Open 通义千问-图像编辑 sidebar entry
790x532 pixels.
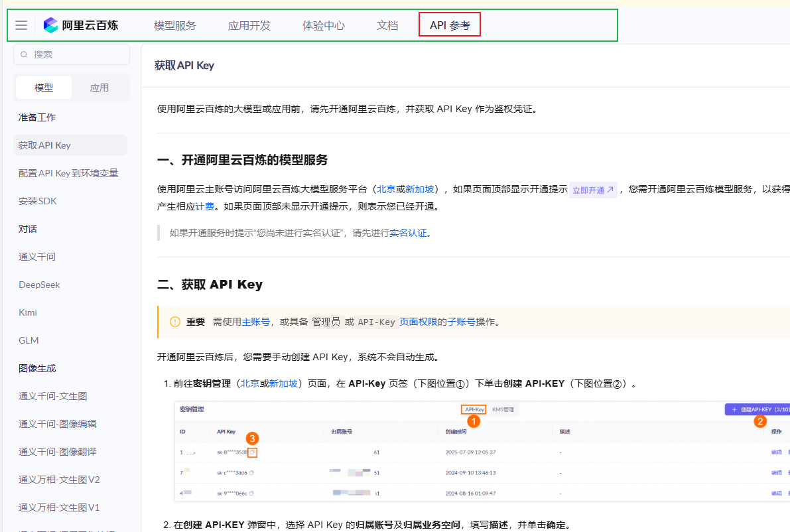tap(58, 424)
